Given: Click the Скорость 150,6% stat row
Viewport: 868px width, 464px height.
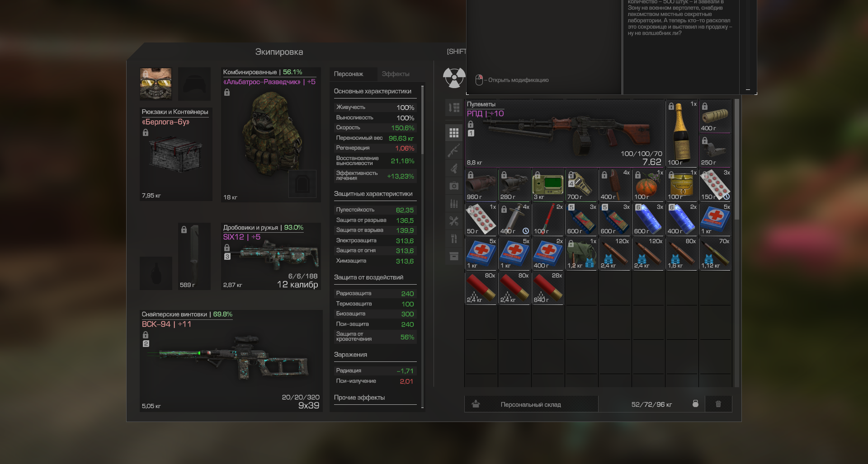Looking at the screenshot, I should click(x=375, y=128).
